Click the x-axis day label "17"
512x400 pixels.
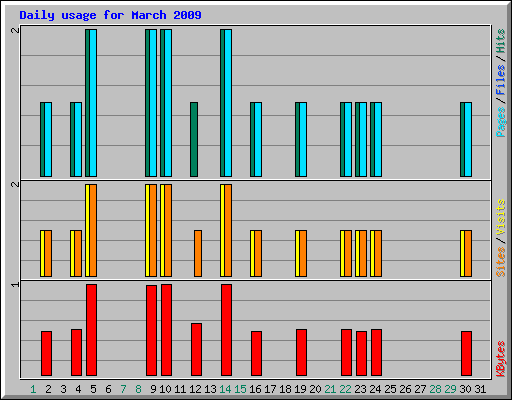coord(270,389)
